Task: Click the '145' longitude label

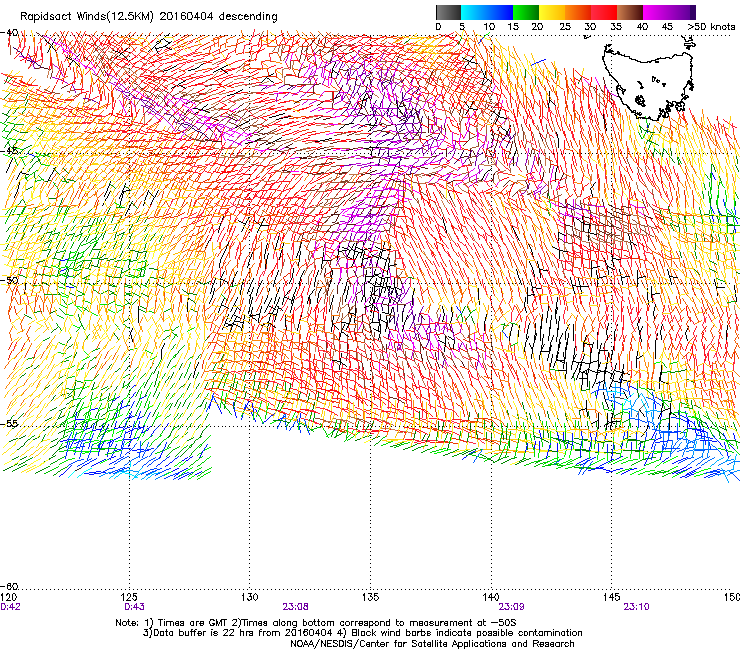Action: 612,597
